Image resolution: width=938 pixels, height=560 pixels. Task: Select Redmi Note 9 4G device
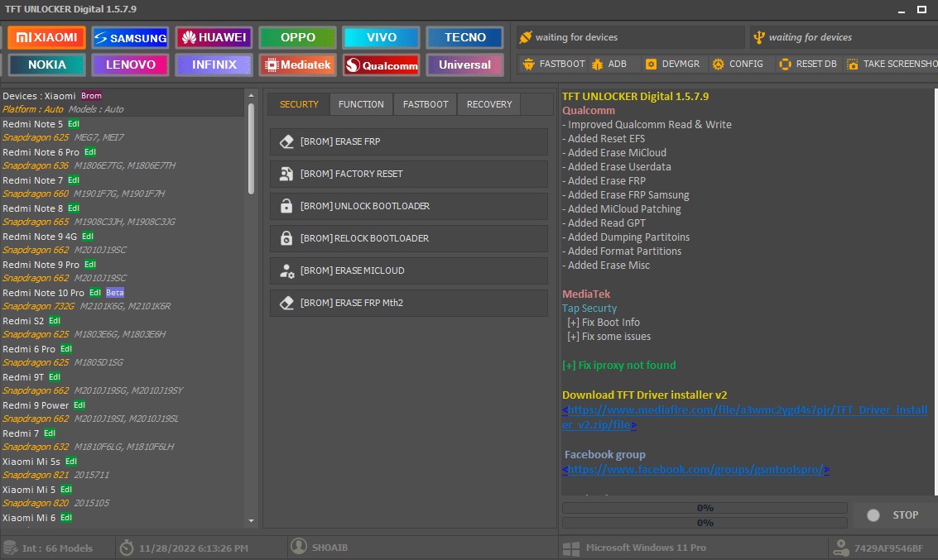(40, 237)
